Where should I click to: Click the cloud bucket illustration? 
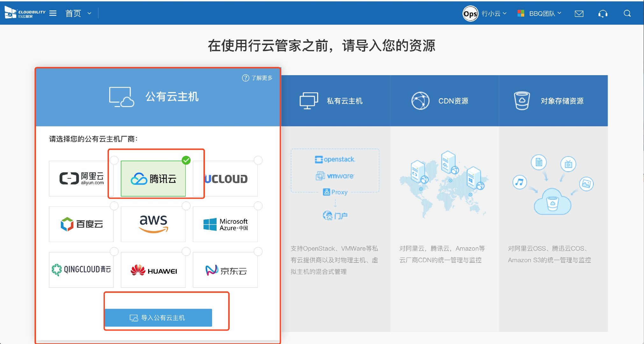(553, 202)
